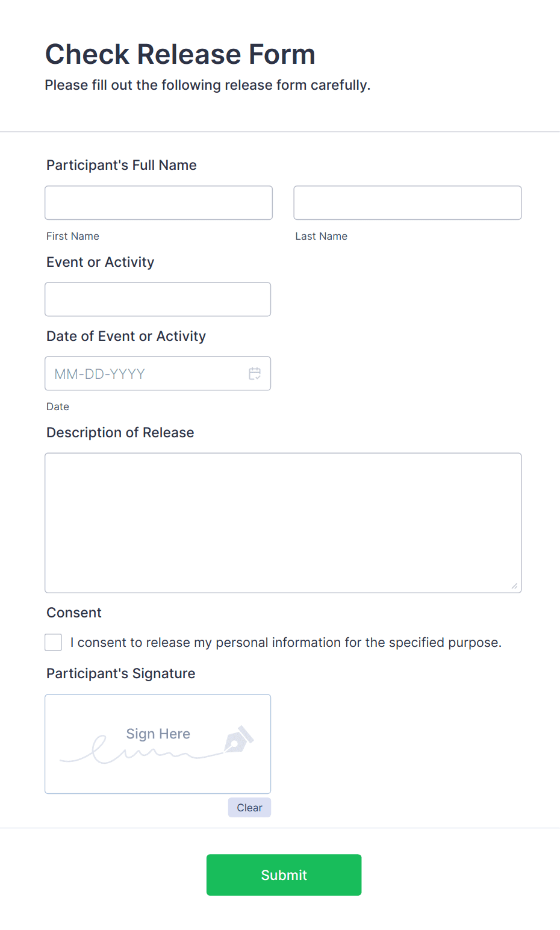This screenshot has height=930, width=560.
Task: Click the Event or Activity text field
Action: [x=158, y=299]
